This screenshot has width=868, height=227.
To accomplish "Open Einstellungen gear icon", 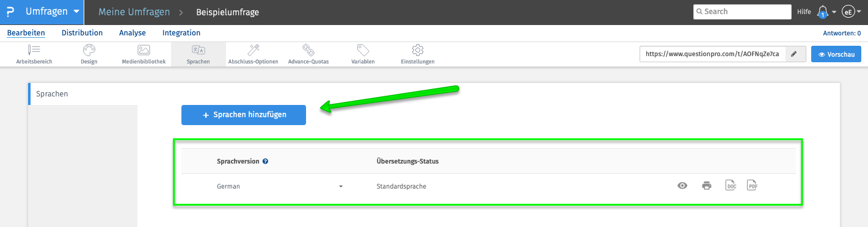I will (x=418, y=54).
